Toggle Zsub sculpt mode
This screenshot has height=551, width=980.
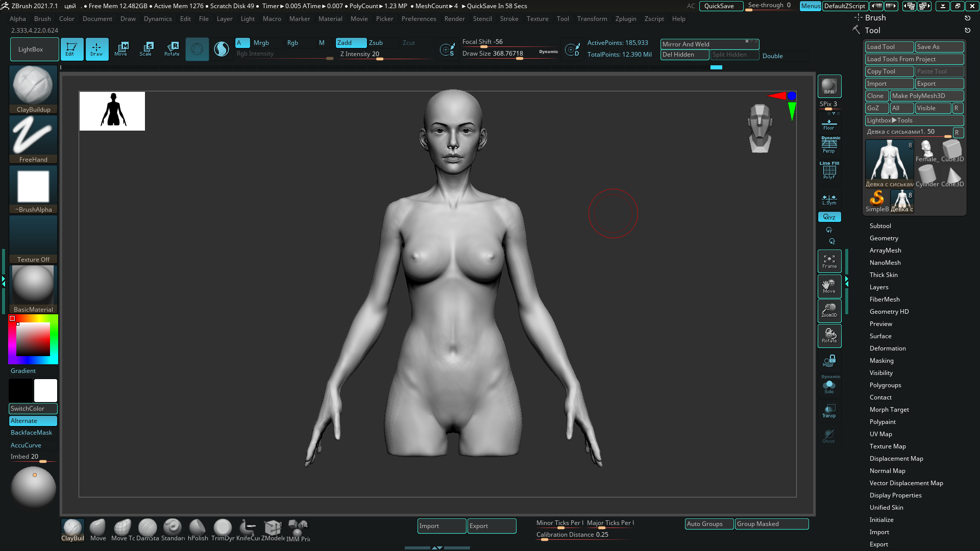376,43
